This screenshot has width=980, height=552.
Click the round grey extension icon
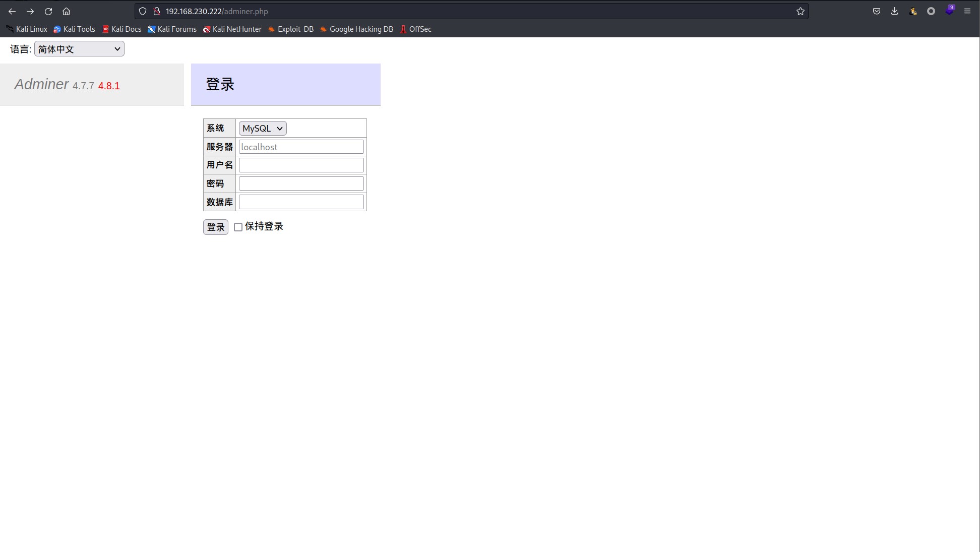(931, 11)
